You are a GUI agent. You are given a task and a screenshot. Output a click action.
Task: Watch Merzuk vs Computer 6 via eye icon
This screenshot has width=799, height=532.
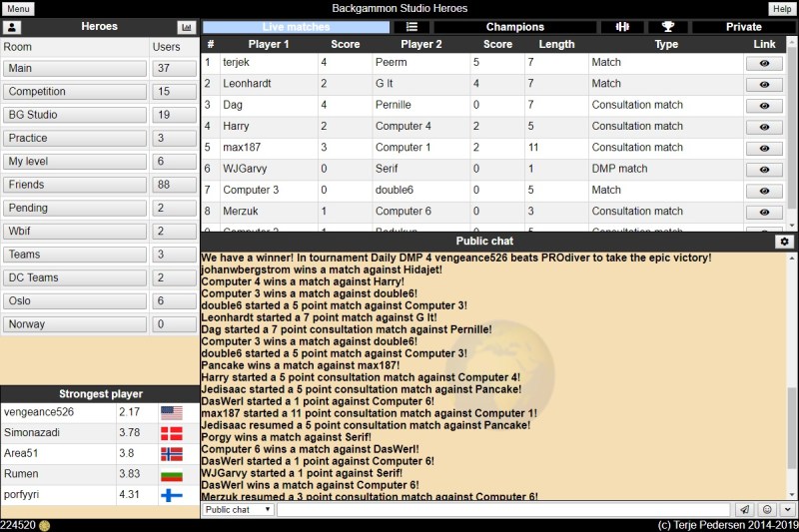click(764, 212)
